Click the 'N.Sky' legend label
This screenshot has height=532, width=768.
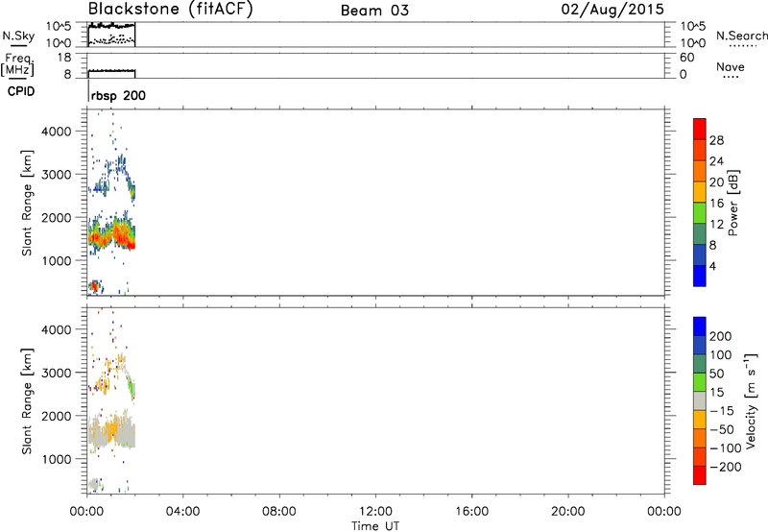(x=18, y=36)
